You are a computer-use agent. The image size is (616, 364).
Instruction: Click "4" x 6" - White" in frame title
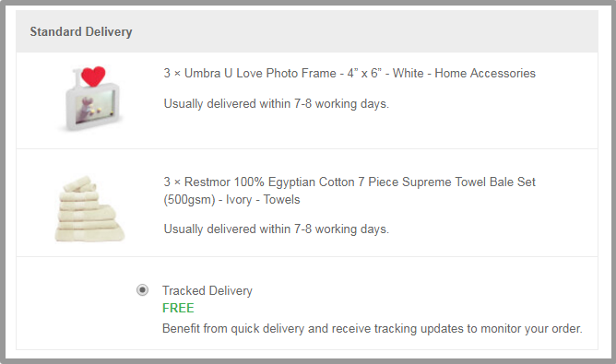[x=385, y=73]
